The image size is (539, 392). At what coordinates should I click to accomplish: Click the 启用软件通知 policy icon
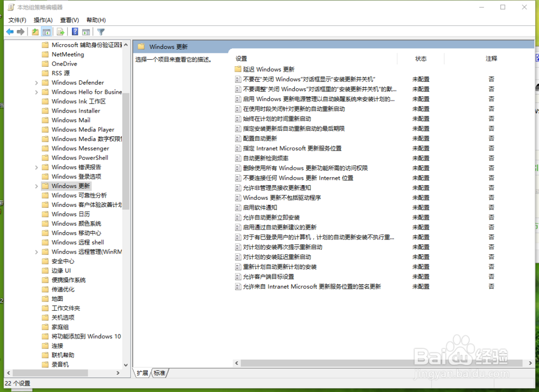click(238, 208)
